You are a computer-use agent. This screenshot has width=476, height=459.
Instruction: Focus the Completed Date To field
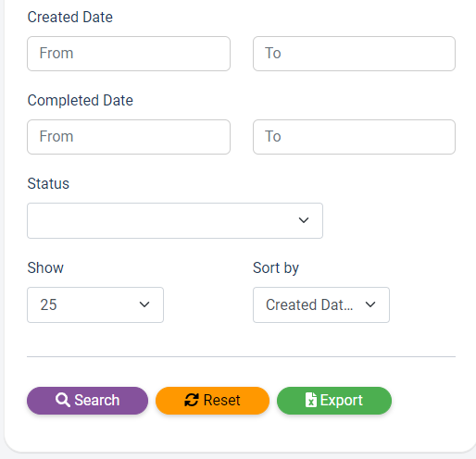(x=354, y=137)
